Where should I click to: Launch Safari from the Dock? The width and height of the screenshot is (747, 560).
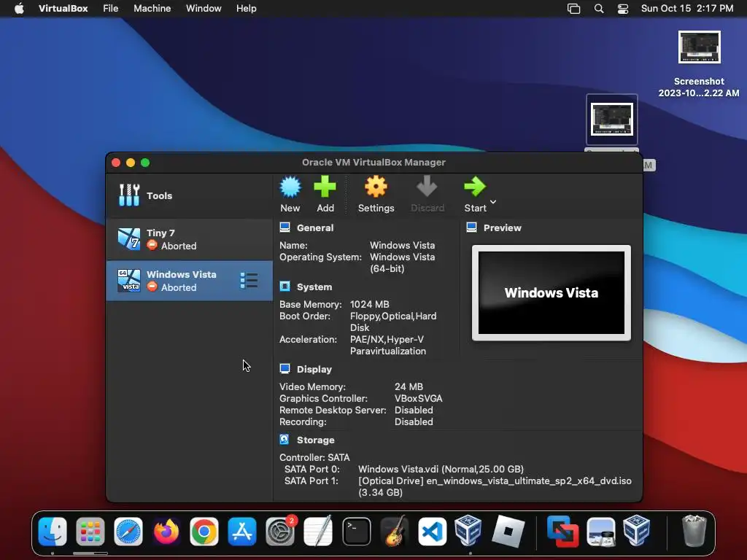pyautogui.click(x=128, y=531)
